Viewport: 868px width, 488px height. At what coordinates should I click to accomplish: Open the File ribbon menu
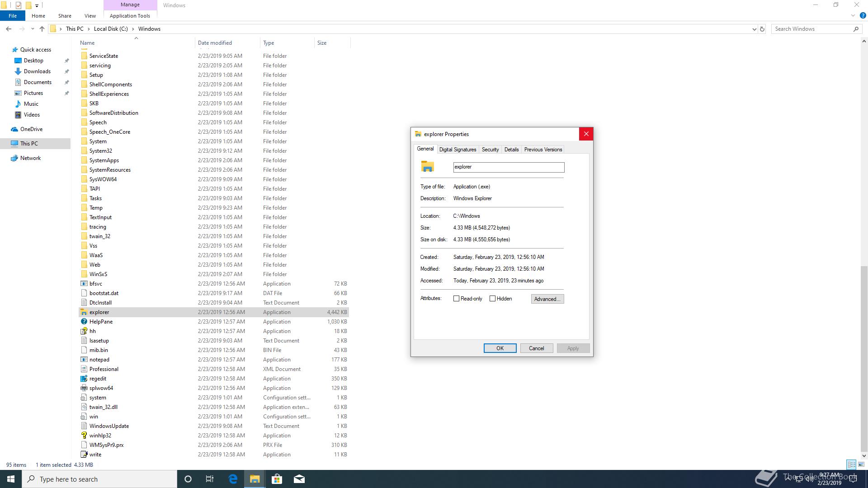(x=13, y=16)
